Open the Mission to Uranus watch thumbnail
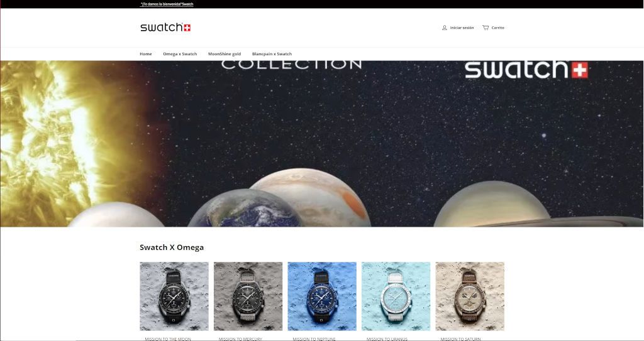Screen dimensions: 644x341 396,296
